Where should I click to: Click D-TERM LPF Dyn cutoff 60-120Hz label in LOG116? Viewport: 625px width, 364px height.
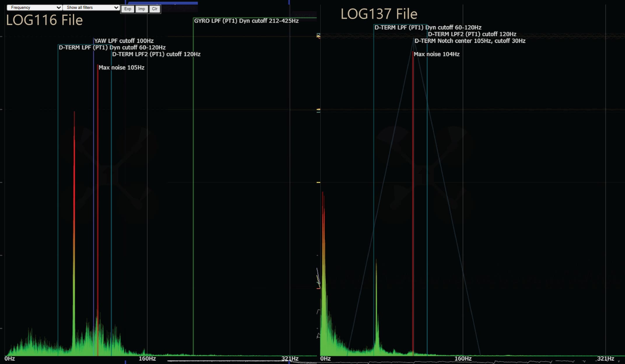(x=112, y=47)
